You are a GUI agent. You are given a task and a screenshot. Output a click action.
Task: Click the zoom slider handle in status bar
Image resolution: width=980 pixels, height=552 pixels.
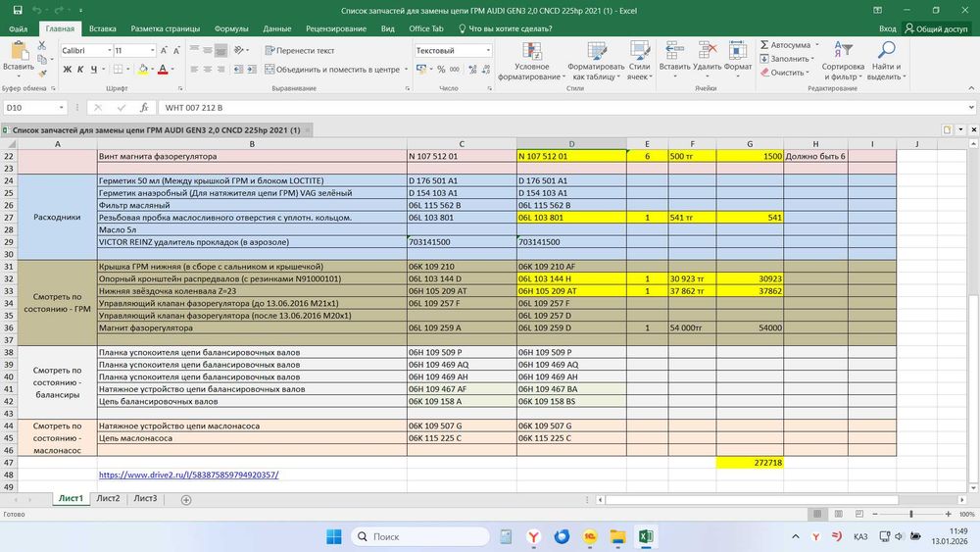(911, 514)
